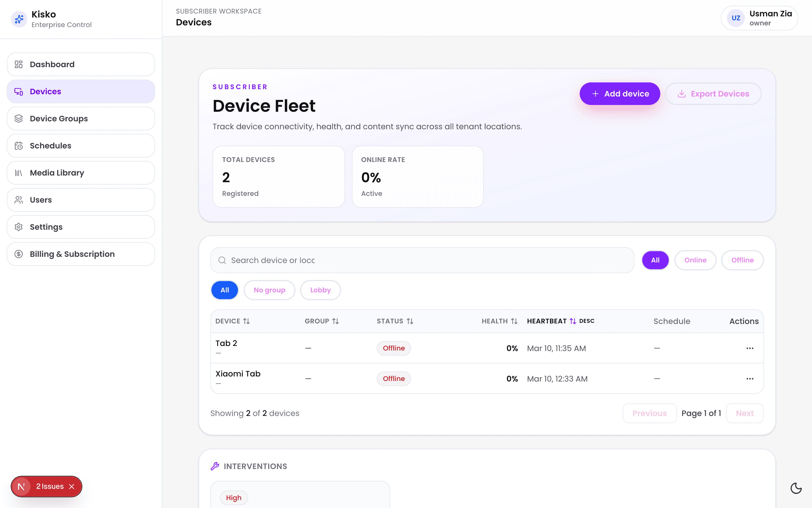Click the download icon in Export Devices
This screenshot has height=508, width=812.
(681, 94)
